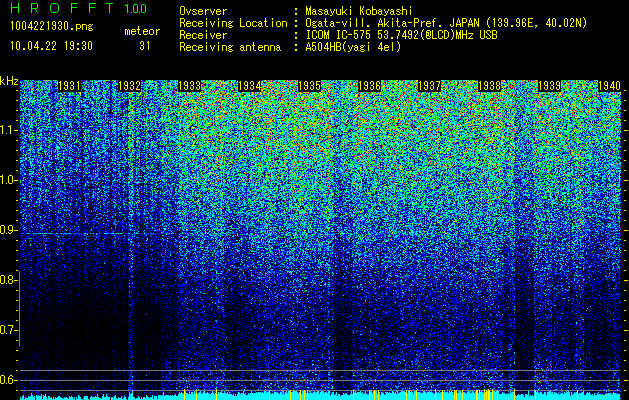
Task: Click the version number 1.0.0
Action: [x=136, y=9]
